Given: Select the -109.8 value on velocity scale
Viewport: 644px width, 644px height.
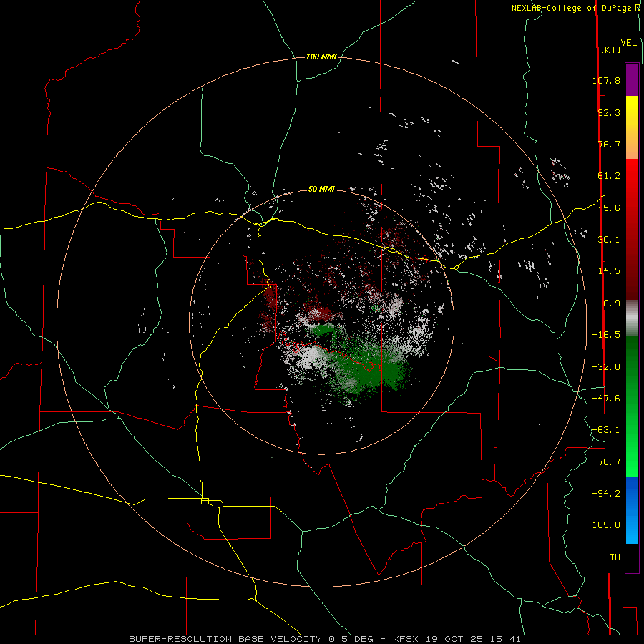Looking at the screenshot, I should pyautogui.click(x=603, y=525).
